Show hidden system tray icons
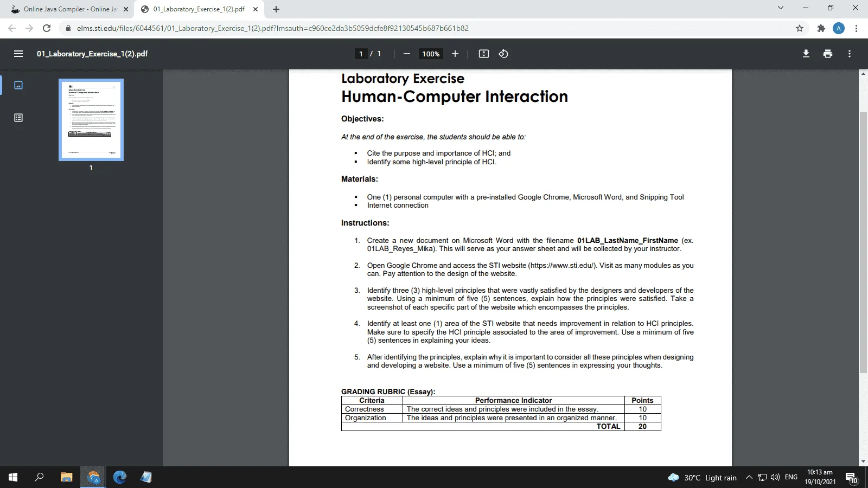This screenshot has height=488, width=868. 749,477
